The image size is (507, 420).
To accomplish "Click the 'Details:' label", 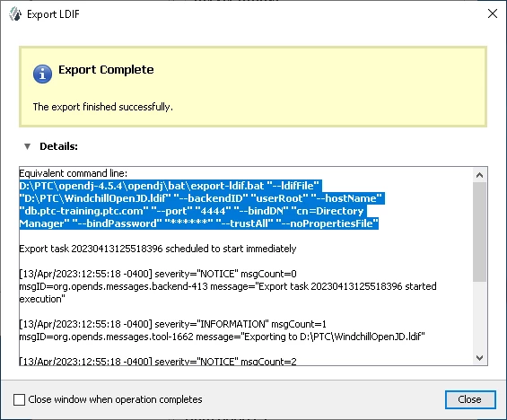I will click(x=58, y=146).
